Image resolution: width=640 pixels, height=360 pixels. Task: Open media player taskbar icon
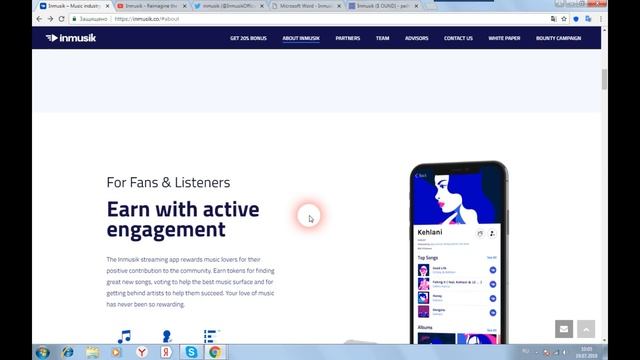(116, 352)
